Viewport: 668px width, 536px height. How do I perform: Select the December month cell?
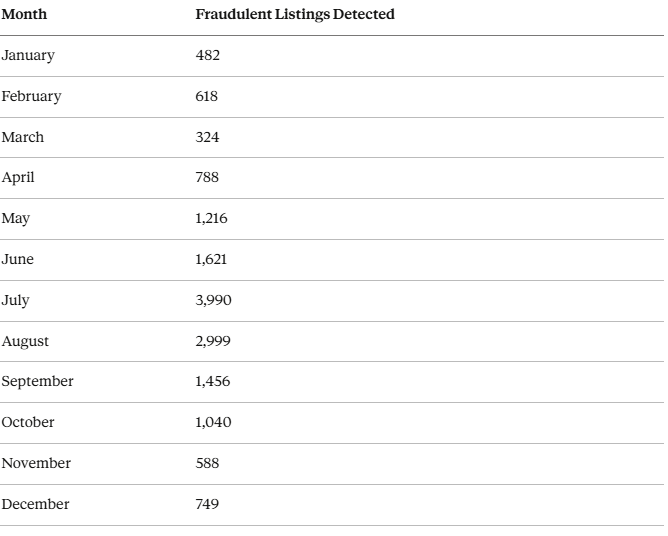coord(35,505)
